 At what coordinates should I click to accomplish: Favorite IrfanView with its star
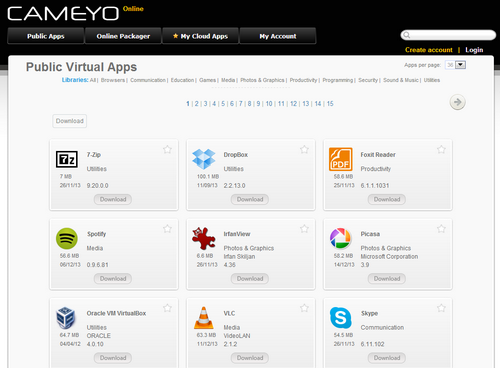pyautogui.click(x=304, y=229)
